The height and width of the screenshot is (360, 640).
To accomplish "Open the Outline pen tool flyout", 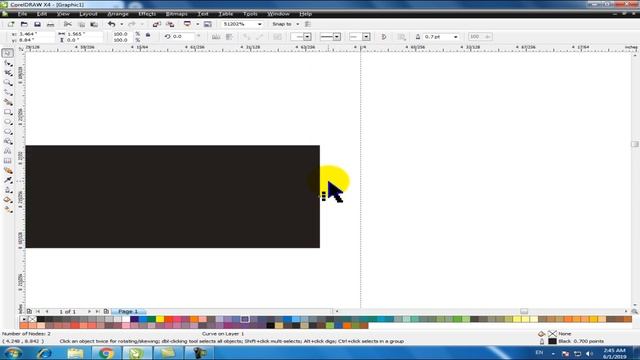I will (8, 191).
